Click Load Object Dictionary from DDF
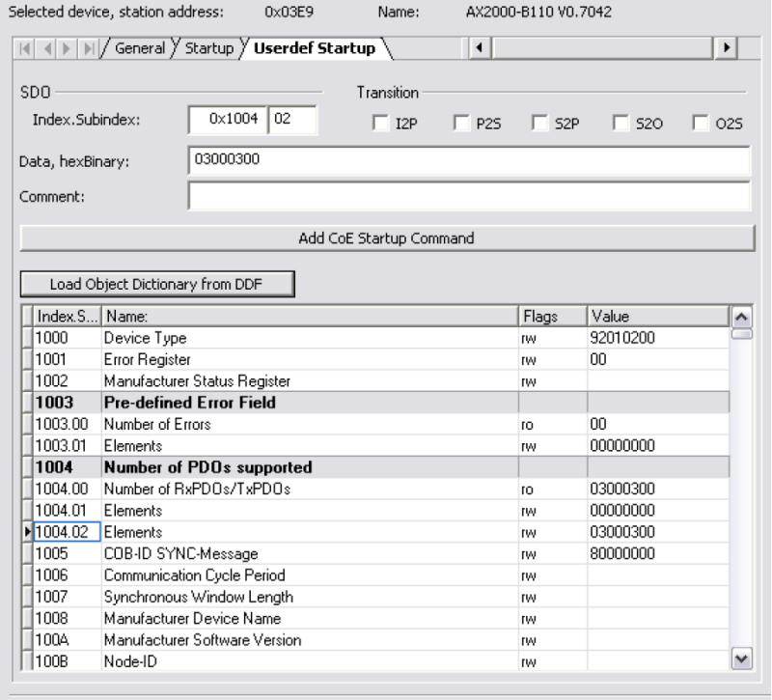The width and height of the screenshot is (772, 700). pos(157,284)
